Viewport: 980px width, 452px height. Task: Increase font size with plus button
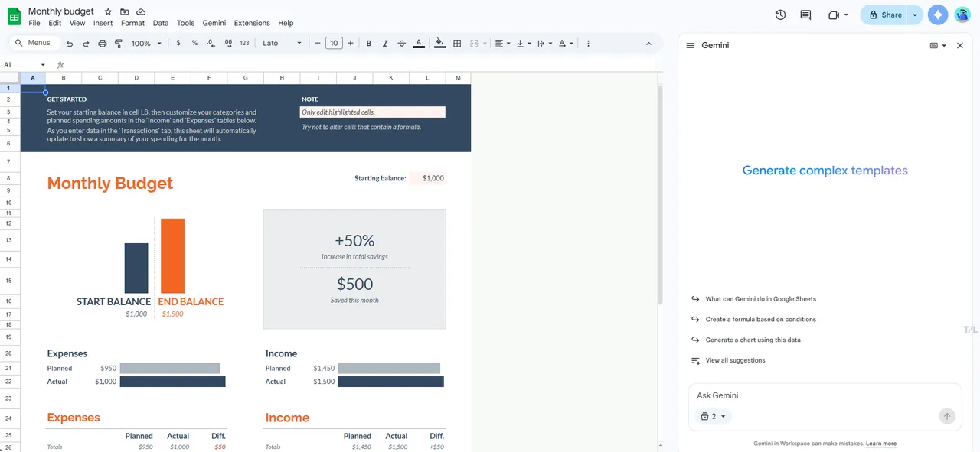pyautogui.click(x=351, y=44)
